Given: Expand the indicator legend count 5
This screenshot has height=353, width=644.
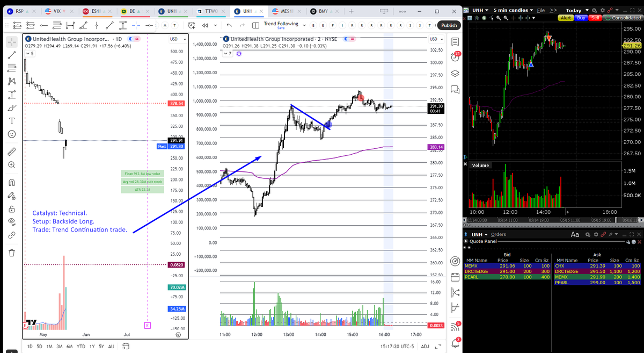Looking at the screenshot, I should click(30, 54).
